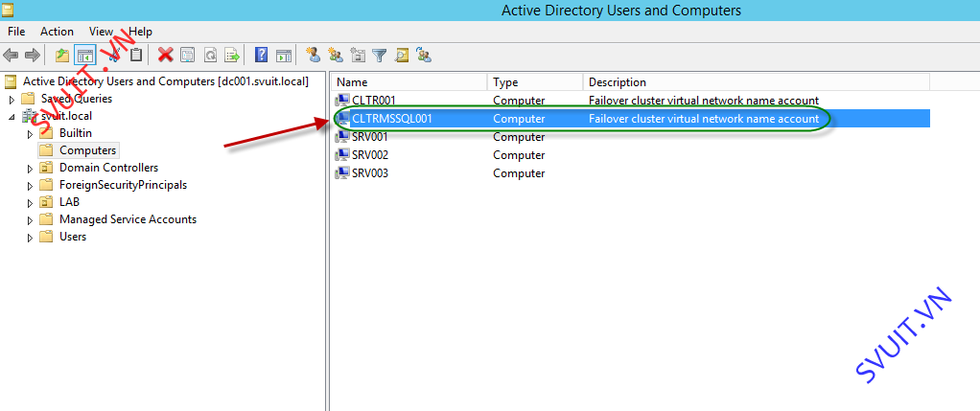Click Computer type cell in SRV002 row

tap(519, 155)
